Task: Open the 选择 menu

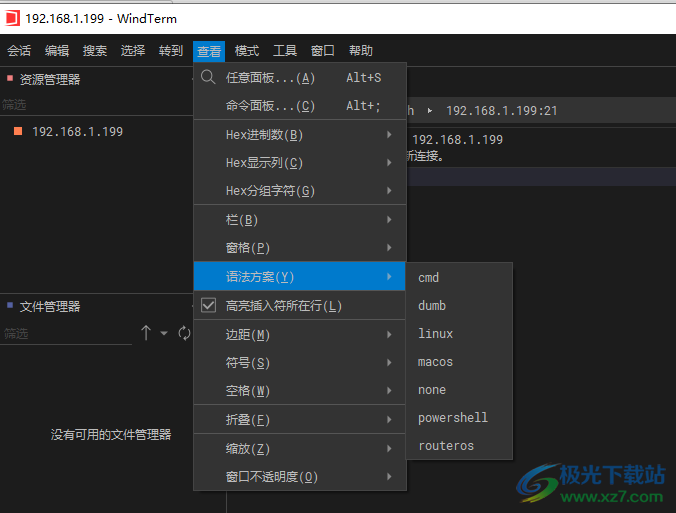Action: [133, 51]
